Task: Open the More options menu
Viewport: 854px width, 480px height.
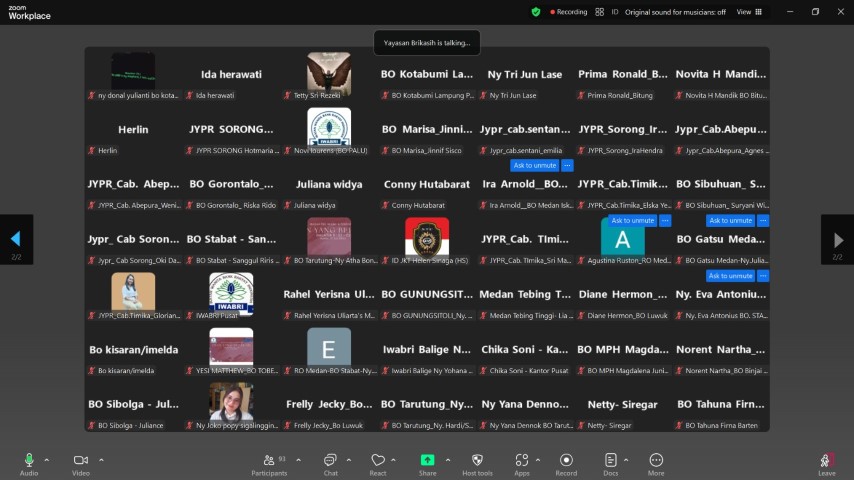Action: point(656,460)
